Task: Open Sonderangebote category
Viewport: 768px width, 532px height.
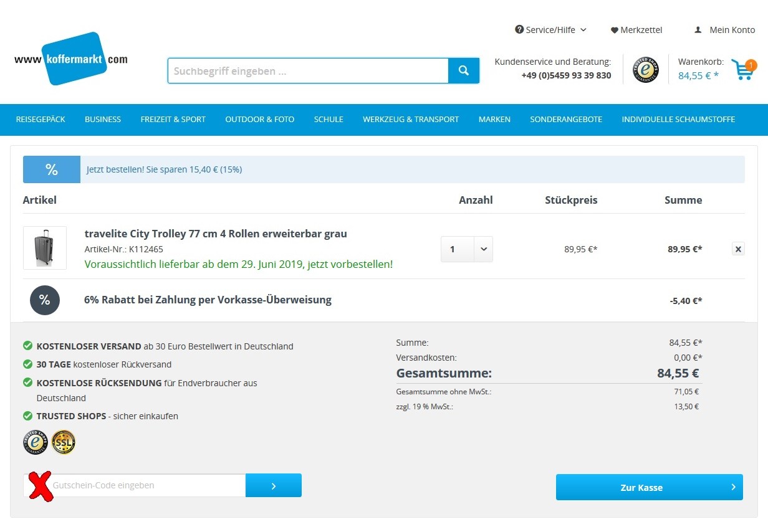Action: click(x=566, y=119)
